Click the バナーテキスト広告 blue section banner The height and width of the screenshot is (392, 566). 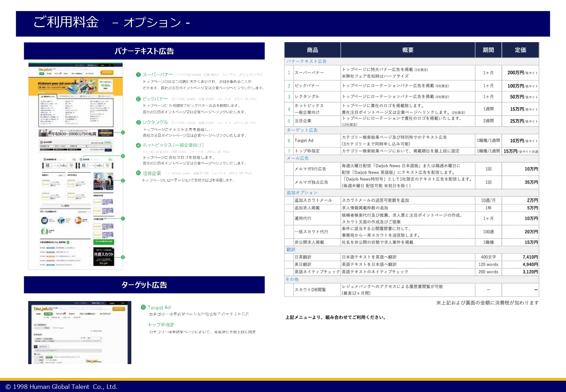(x=144, y=51)
